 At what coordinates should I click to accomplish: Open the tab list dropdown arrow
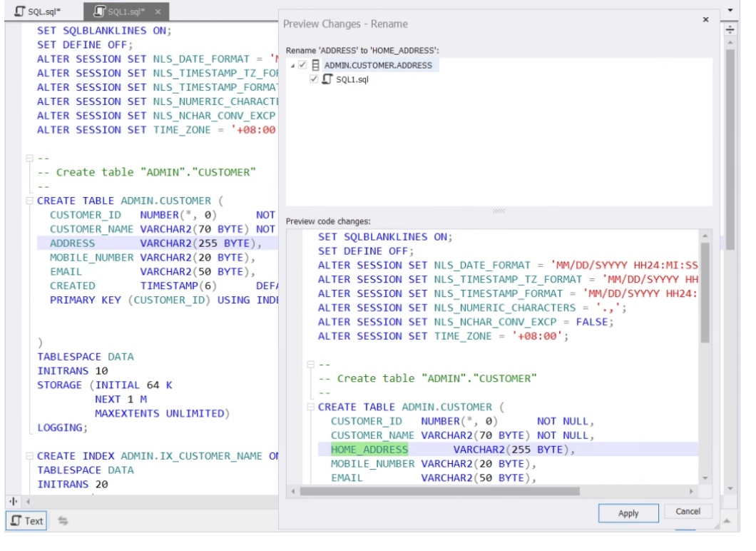click(730, 10)
